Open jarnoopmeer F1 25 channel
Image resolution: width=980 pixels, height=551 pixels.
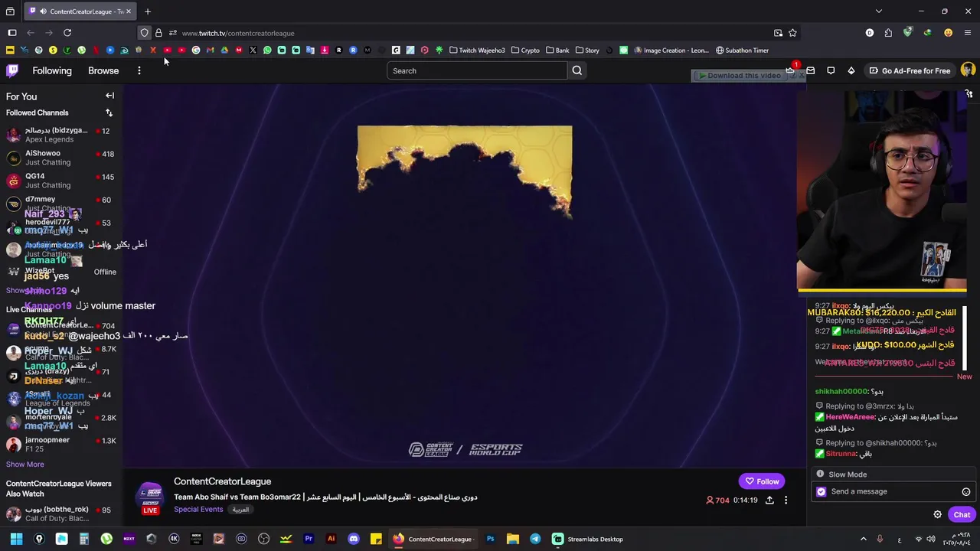point(61,444)
